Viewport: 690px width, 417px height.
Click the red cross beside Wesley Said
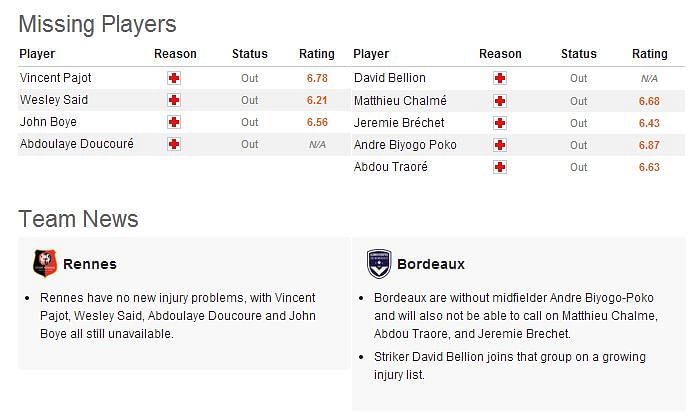[174, 100]
